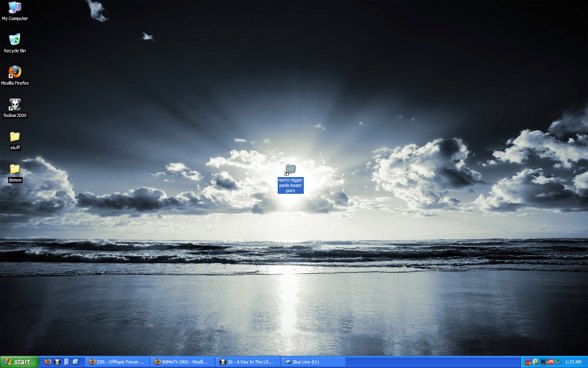Open the Blue Line (H:) taskbar window
Image resolution: width=588 pixels, height=368 pixels.
point(313,362)
